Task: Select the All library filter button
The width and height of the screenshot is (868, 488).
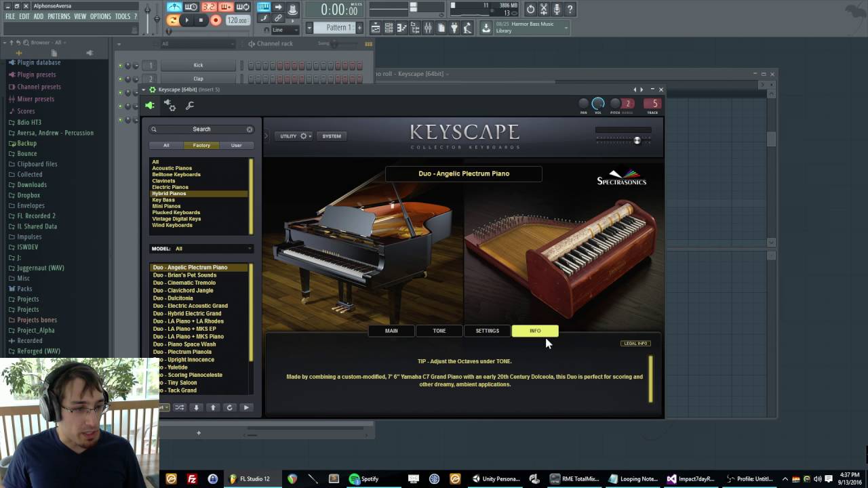Action: (x=166, y=145)
